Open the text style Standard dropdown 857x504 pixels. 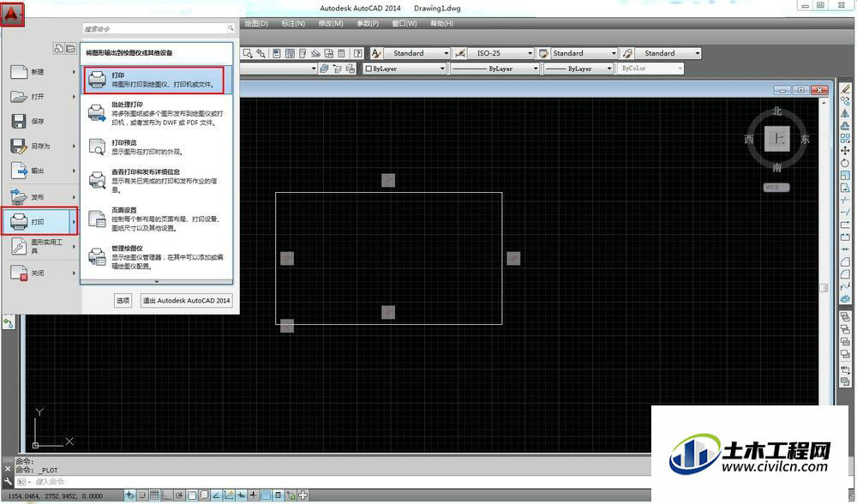point(446,53)
